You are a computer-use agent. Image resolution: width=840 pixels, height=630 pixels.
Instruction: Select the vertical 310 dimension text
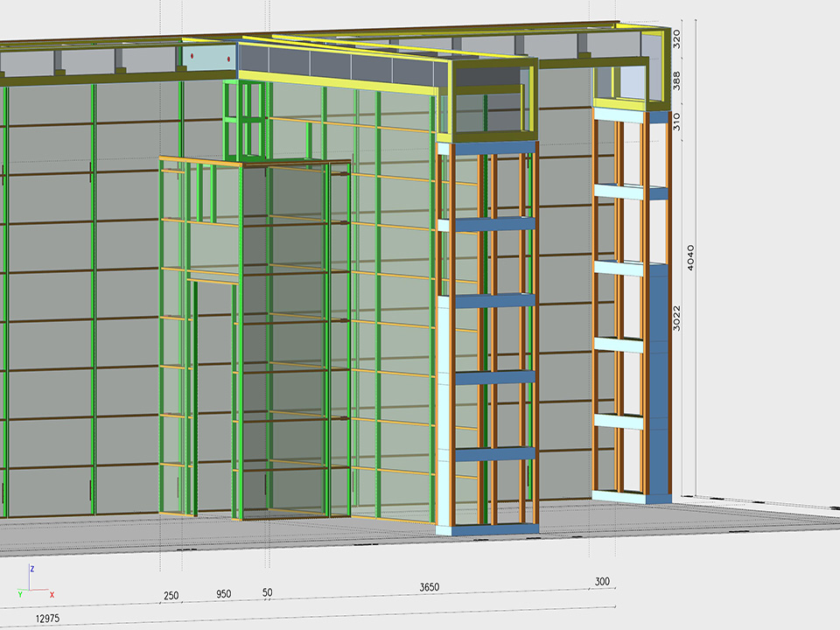pos(676,121)
